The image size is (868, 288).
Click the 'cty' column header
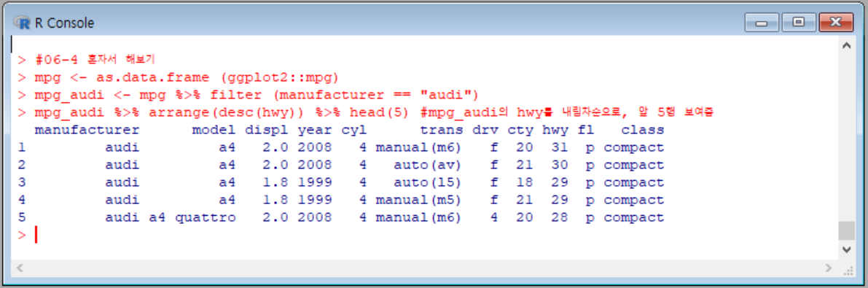520,131
